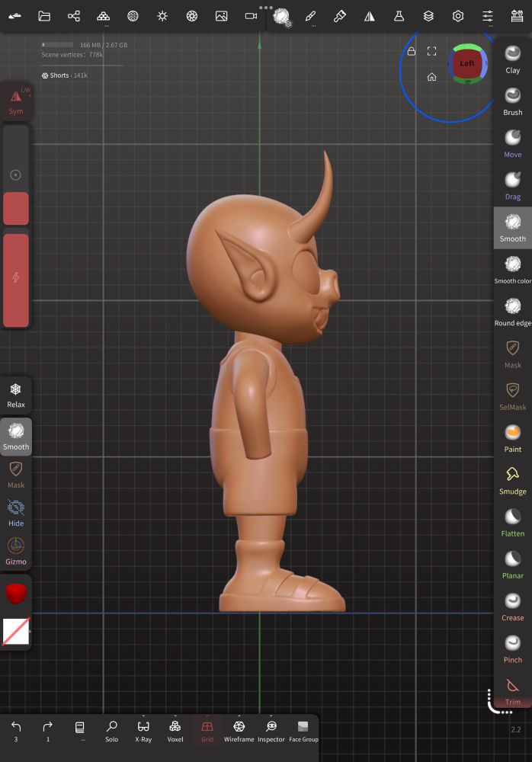The height and width of the screenshot is (762, 532).
Task: Select Smooth in right tool panel
Action: point(512,228)
